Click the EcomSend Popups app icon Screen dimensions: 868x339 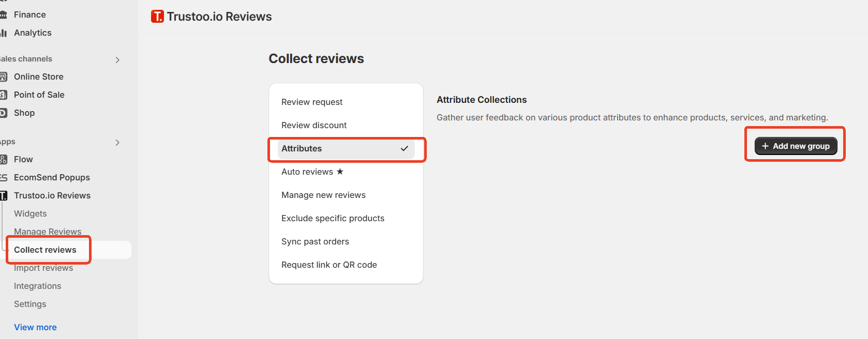coord(3,178)
